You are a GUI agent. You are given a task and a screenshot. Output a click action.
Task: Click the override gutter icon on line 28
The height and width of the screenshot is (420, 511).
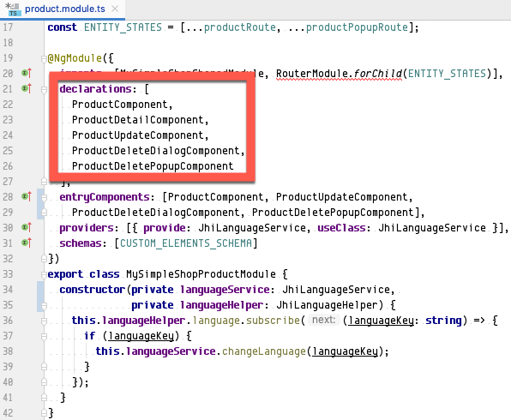pos(27,196)
